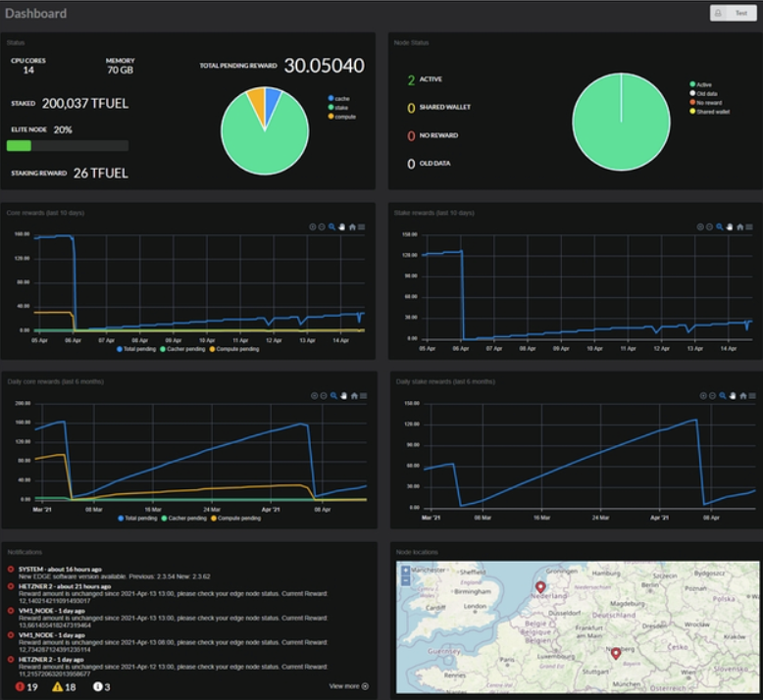
Task: Open View more notifications link
Action: 348,686
